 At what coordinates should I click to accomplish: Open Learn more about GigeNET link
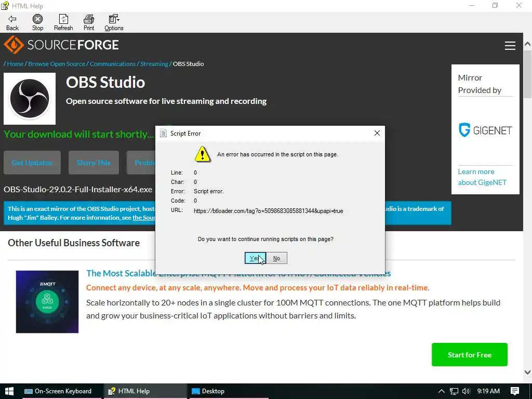click(x=482, y=177)
